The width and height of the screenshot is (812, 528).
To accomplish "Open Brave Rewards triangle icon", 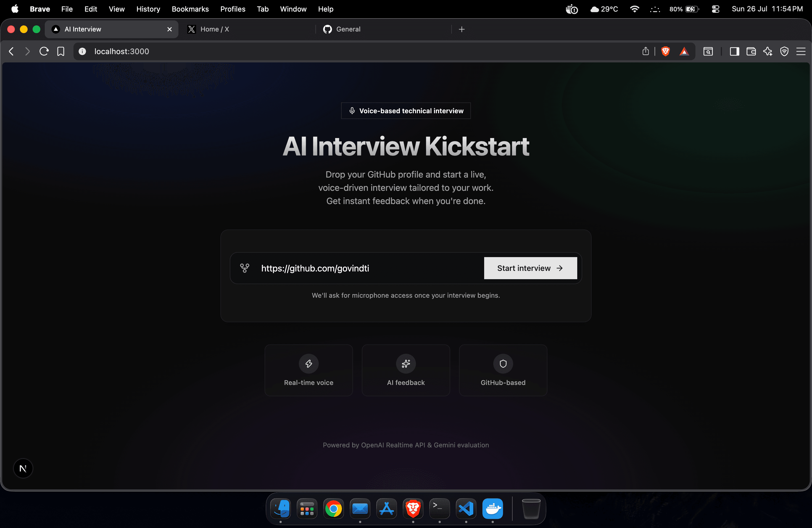I will point(684,52).
